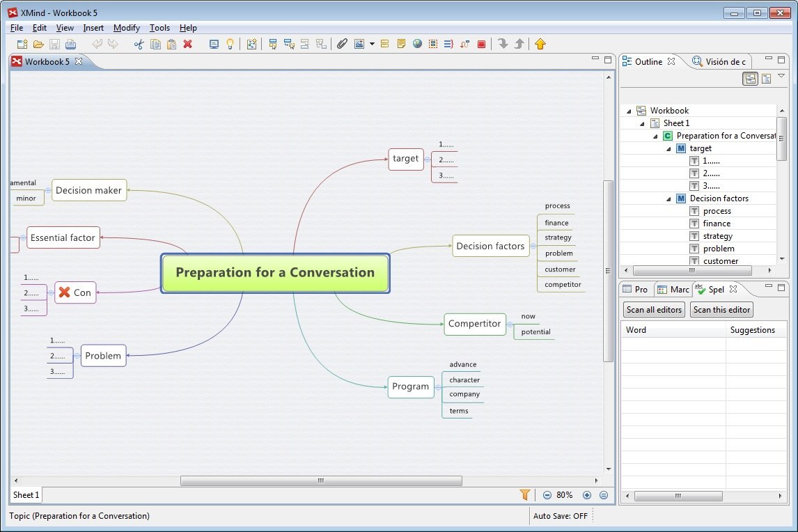The image size is (798, 532).
Task: Expand the dropdown arrow next to the image icon
Action: (x=372, y=44)
